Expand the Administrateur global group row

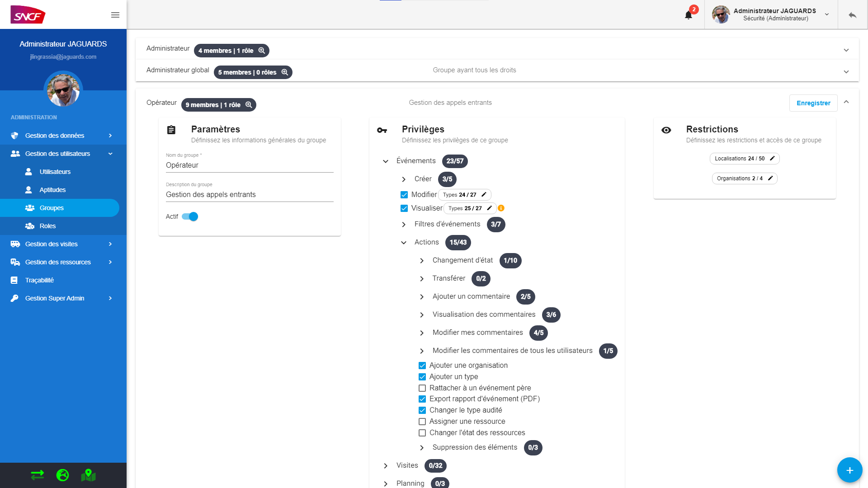846,72
